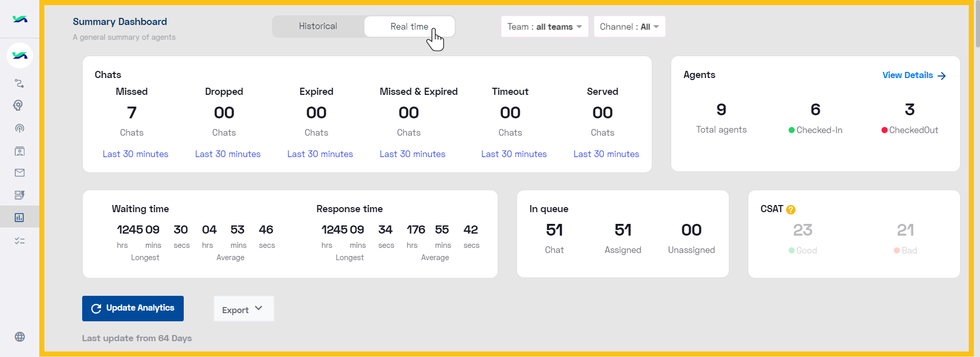Click Last 30 minutes under Missed
The width and height of the screenshot is (980, 357).
[x=135, y=154]
